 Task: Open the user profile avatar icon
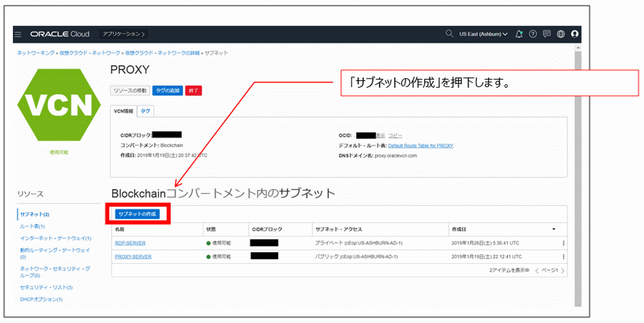tap(574, 34)
